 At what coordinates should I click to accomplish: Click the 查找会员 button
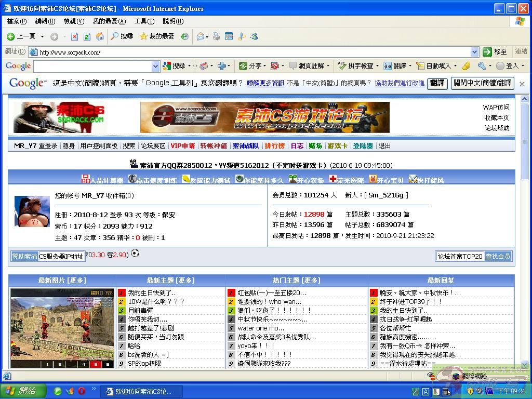(x=498, y=256)
